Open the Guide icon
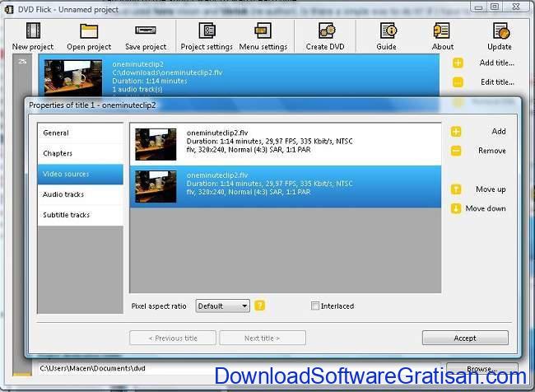The width and height of the screenshot is (535, 392). click(x=388, y=30)
